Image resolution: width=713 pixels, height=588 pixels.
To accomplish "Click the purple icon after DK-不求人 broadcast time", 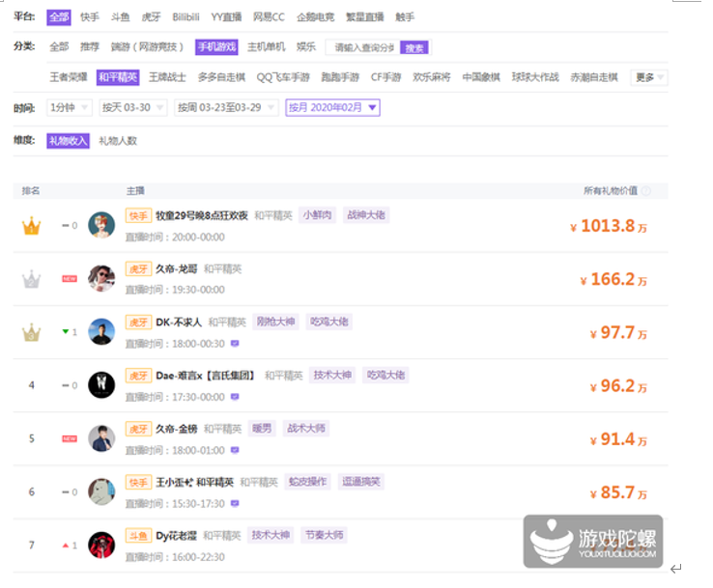I will 235,343.
